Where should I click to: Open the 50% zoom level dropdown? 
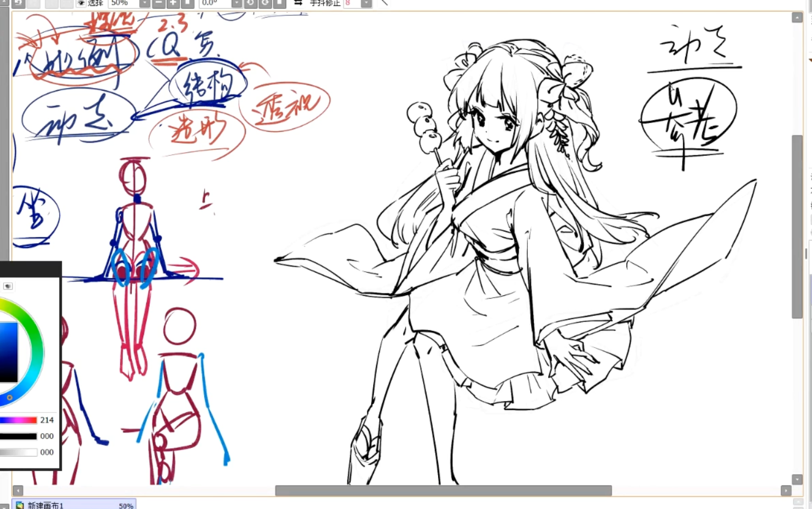point(145,3)
